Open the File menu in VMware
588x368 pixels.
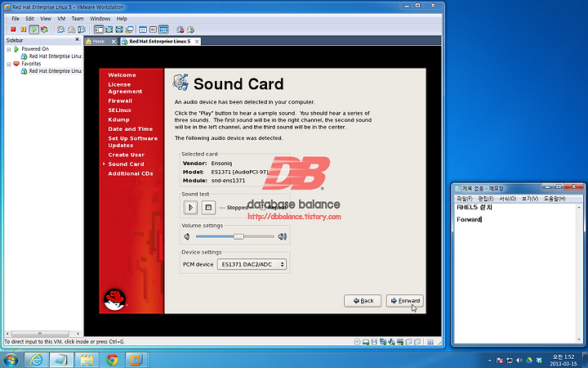click(x=16, y=18)
